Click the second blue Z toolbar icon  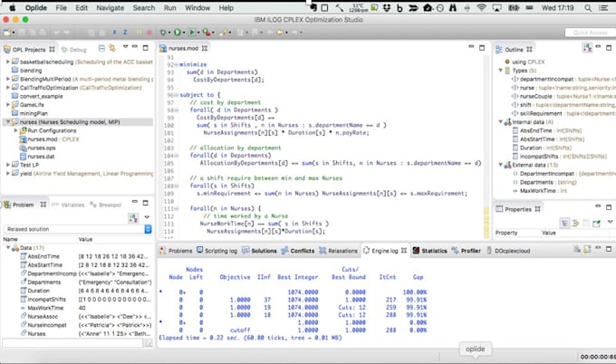[x=125, y=33]
